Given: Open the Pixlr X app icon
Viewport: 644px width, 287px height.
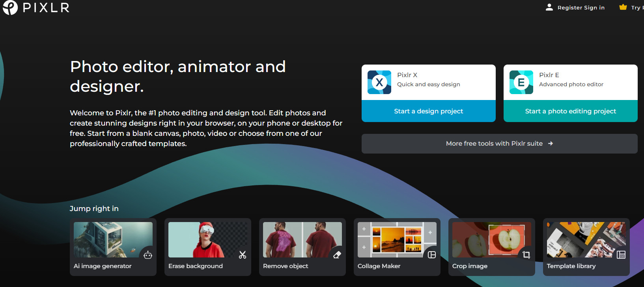Looking at the screenshot, I should [x=379, y=82].
